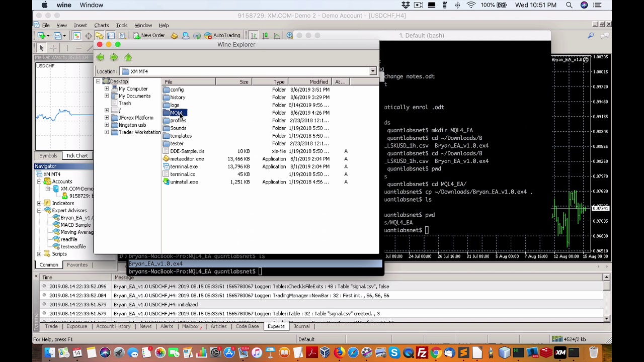Screen dimensions: 644x362
Task: Sort file list by File column
Action: [189, 82]
